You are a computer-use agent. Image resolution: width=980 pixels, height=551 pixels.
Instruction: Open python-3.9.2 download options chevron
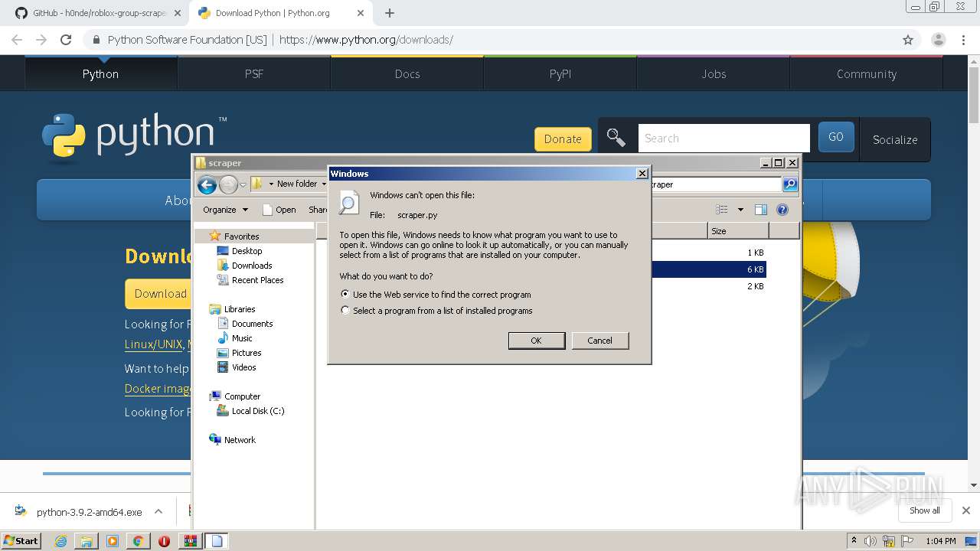(158, 511)
